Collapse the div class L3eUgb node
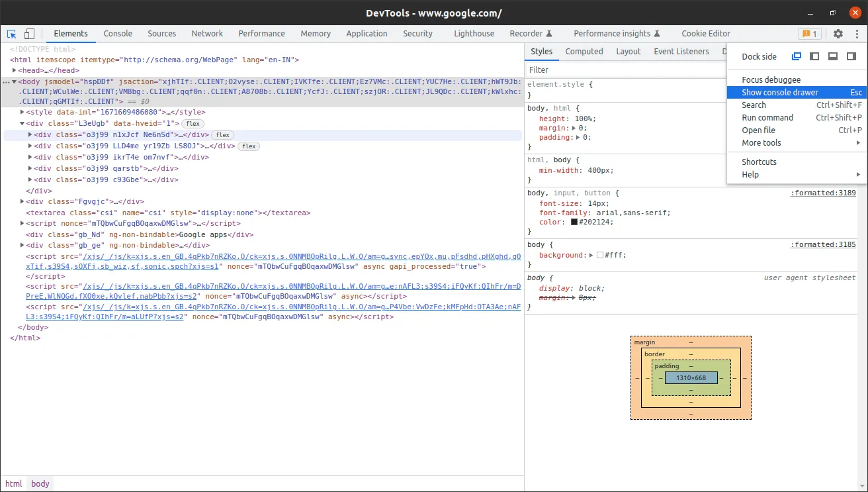This screenshot has width=868, height=492. pyautogui.click(x=22, y=124)
